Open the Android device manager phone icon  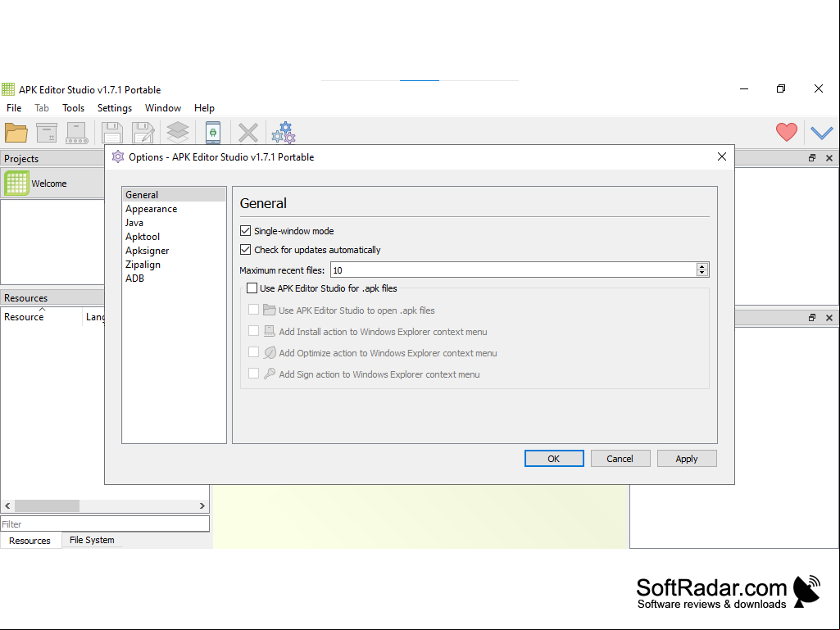coord(213,133)
